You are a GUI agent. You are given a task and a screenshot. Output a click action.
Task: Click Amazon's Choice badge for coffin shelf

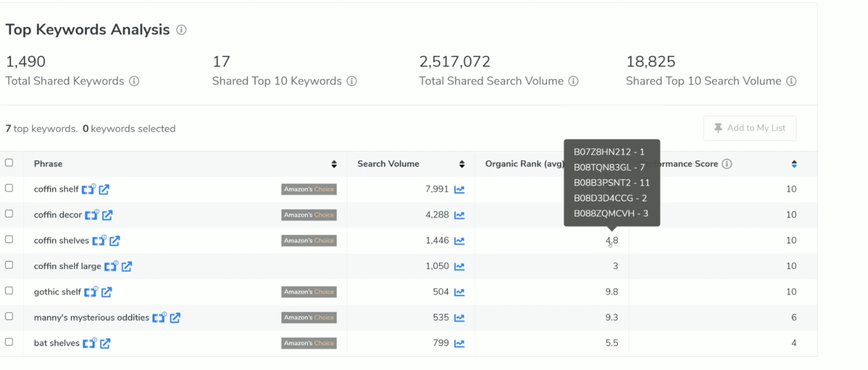(309, 189)
